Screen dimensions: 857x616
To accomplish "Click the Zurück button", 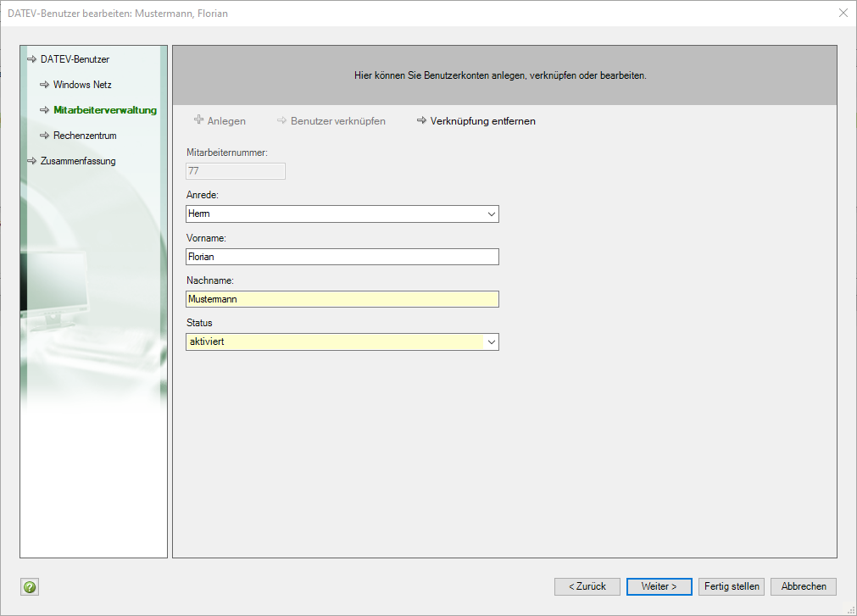I will pyautogui.click(x=587, y=586).
